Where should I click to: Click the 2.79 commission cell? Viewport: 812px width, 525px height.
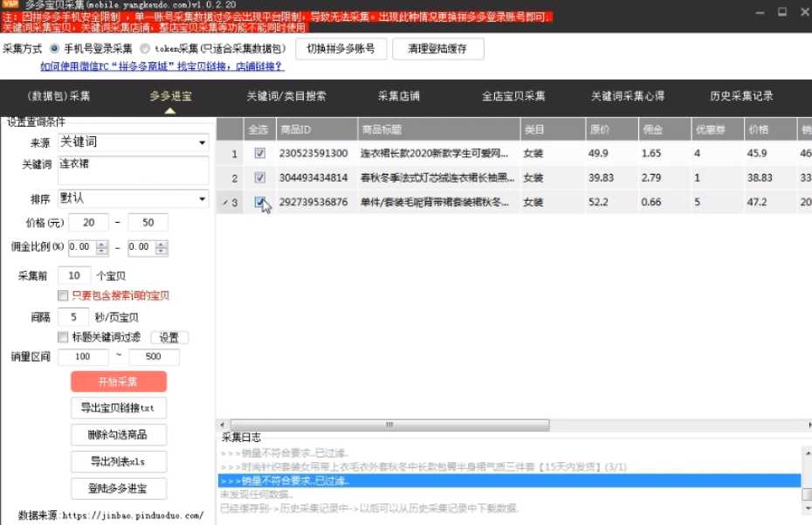[665, 177]
